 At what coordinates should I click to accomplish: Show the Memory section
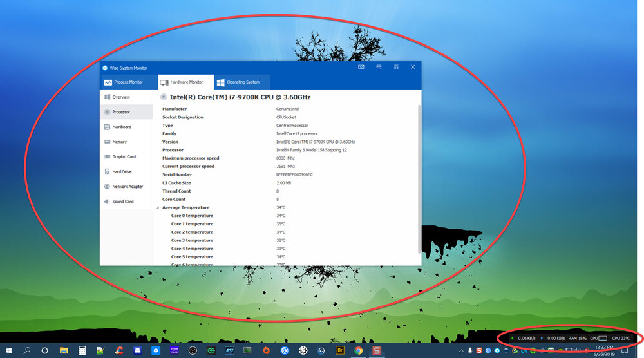(x=126, y=142)
